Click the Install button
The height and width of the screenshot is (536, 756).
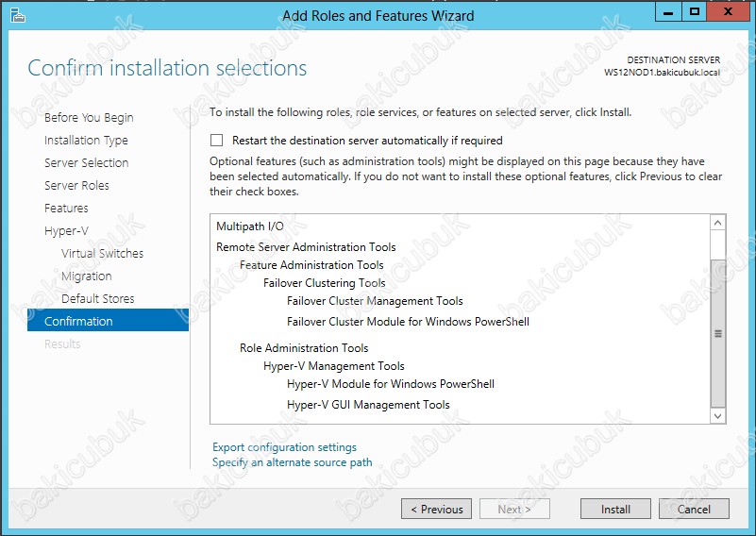pos(615,509)
